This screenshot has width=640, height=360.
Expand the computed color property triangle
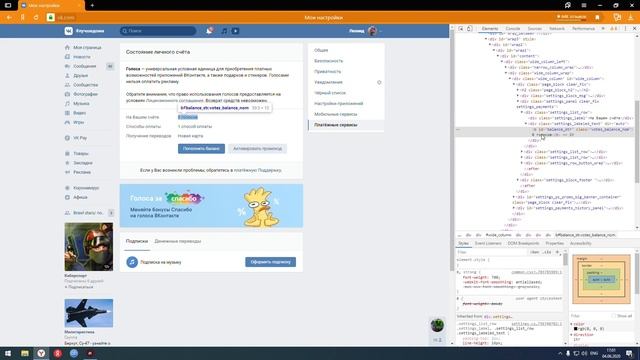[x=572, y=324]
